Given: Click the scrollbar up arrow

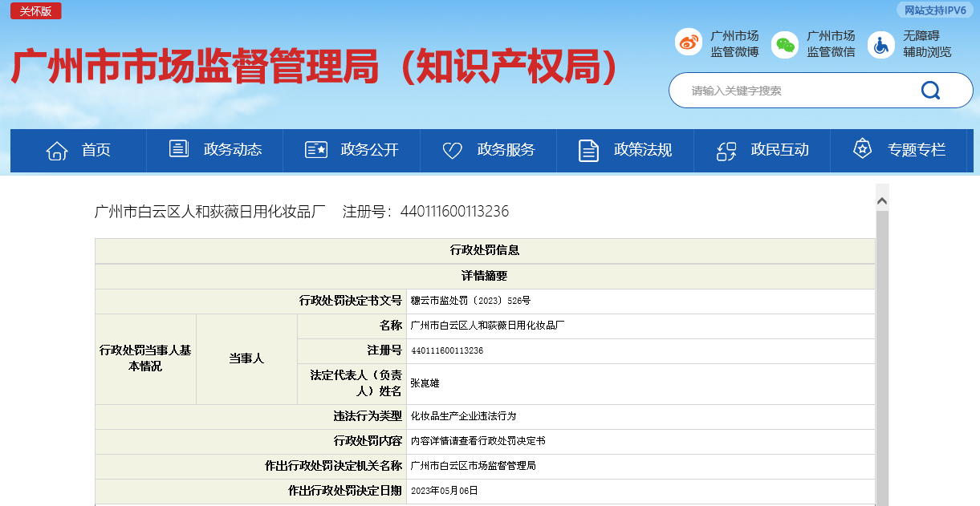Looking at the screenshot, I should (x=882, y=200).
